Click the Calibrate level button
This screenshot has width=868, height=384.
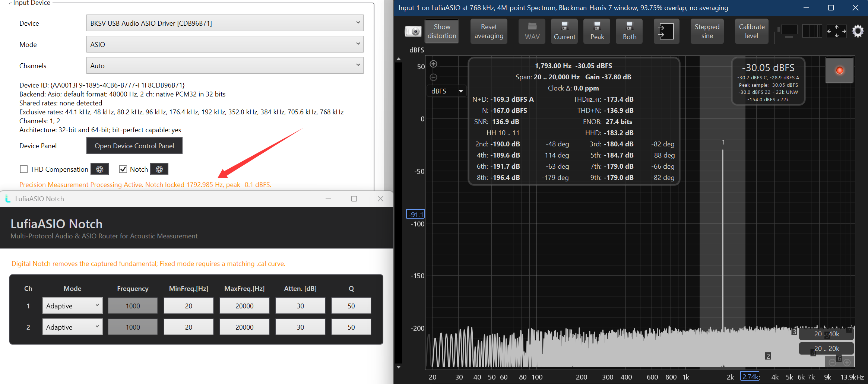751,31
